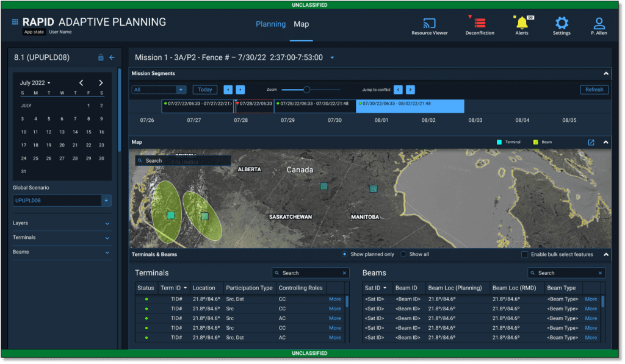Collapse the Mission Segments panel
Viewport: 625px width, 364px height.
606,74
